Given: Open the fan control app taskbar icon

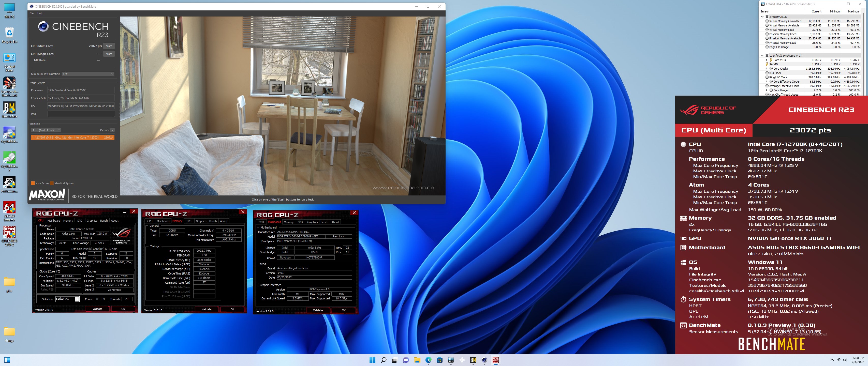Looking at the screenshot, I should pos(462,360).
